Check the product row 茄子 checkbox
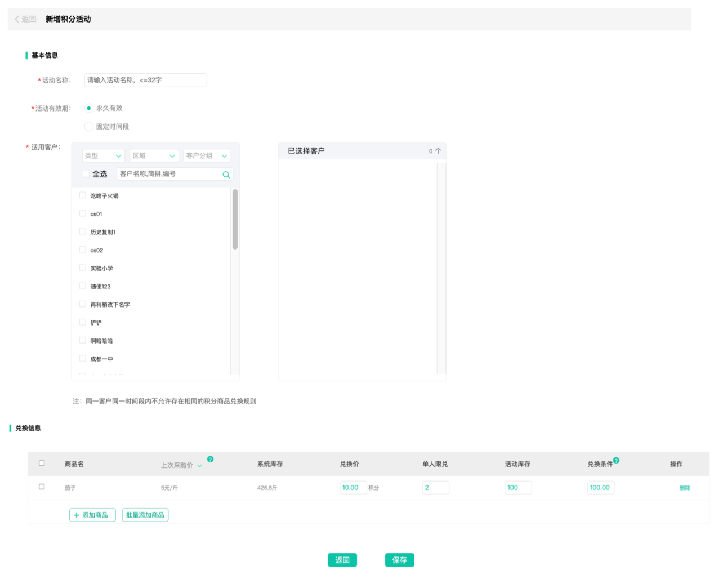The image size is (714, 588). click(42, 487)
